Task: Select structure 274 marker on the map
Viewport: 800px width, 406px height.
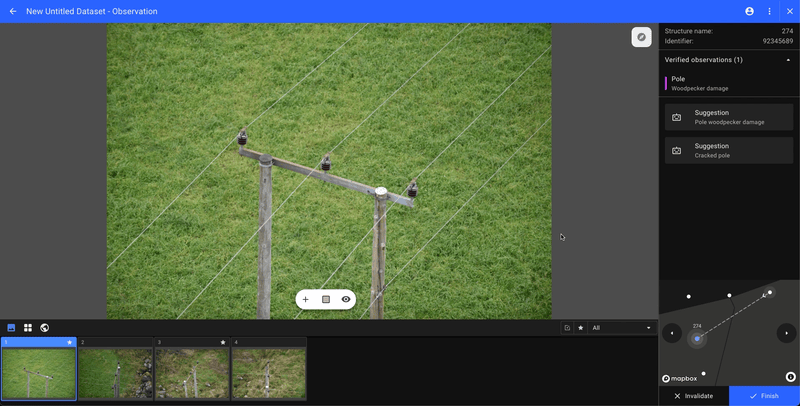Action: point(697,339)
